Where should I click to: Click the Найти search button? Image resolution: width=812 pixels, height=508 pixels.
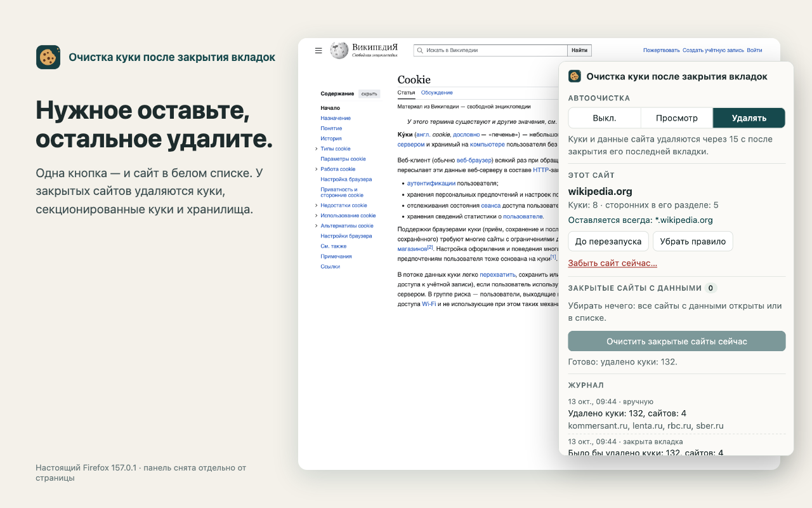[579, 50]
